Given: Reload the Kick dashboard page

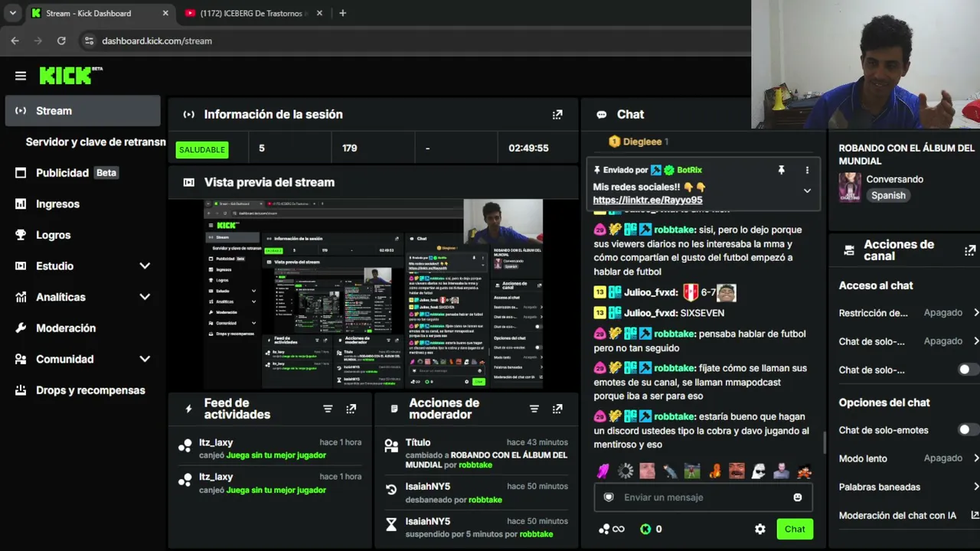Looking at the screenshot, I should click(61, 41).
